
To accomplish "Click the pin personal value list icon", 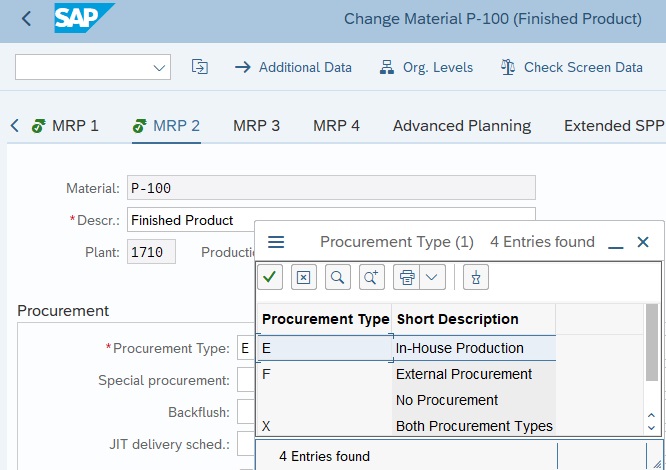I will (477, 277).
